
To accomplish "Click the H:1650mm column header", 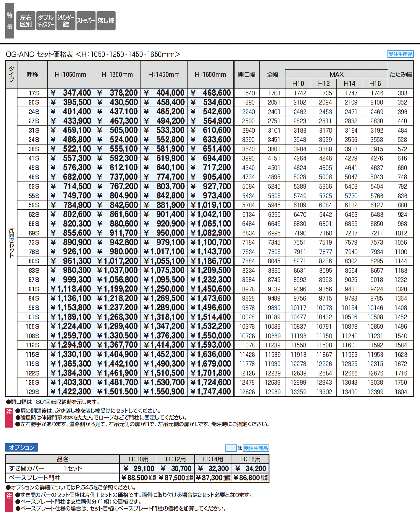I will click(x=210, y=75).
